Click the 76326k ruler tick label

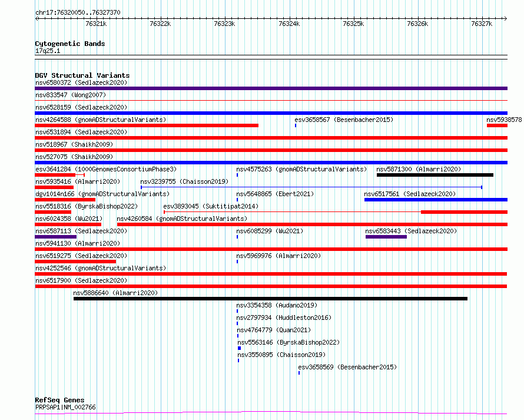pos(417,24)
